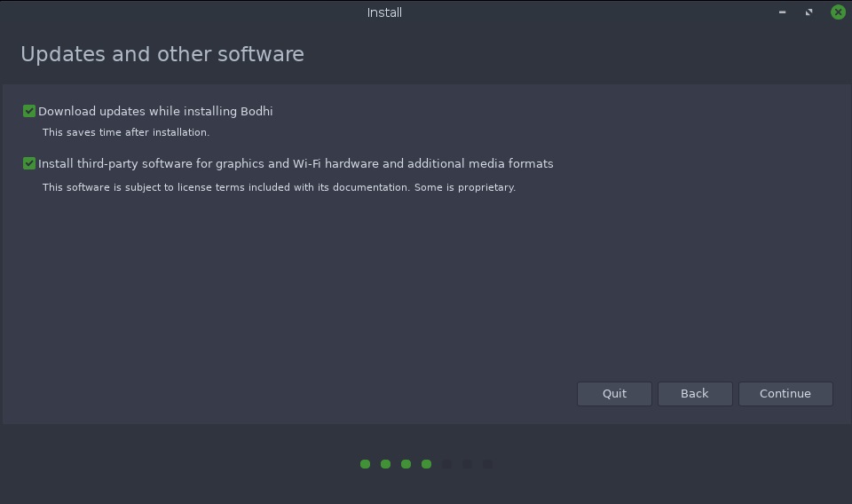This screenshot has height=504, width=852.
Task: Click the Updates and other software heading
Action: click(x=162, y=54)
